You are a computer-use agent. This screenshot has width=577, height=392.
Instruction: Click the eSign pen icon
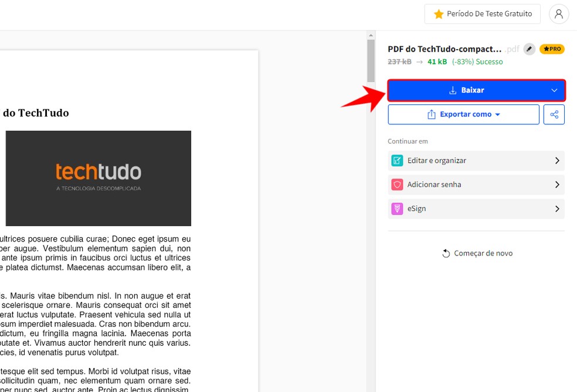pyautogui.click(x=396, y=209)
